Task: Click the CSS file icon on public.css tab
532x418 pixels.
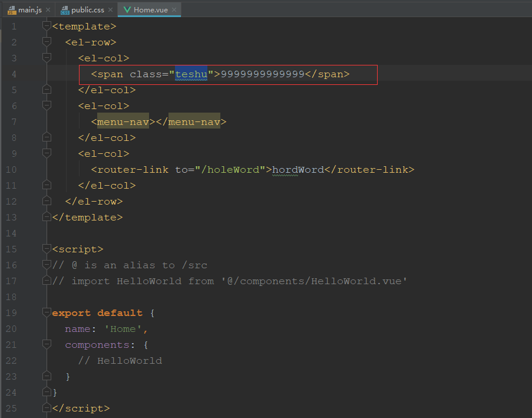Action: (65, 10)
